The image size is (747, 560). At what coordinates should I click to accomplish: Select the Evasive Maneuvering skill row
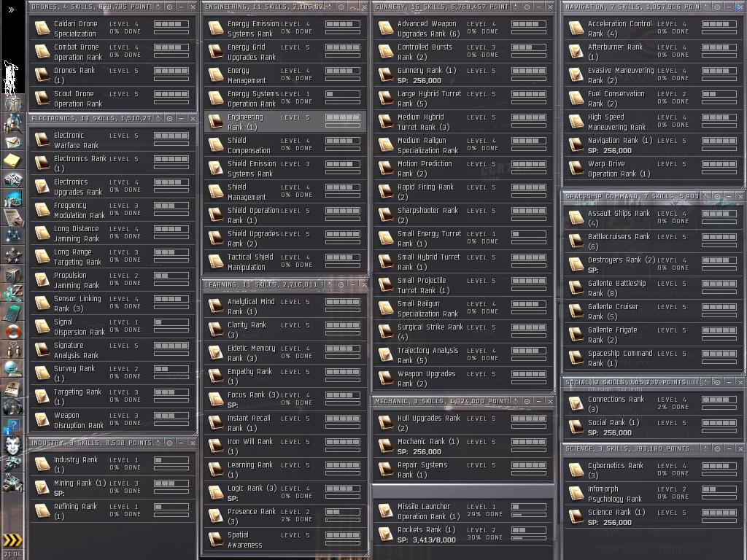pyautogui.click(x=653, y=75)
